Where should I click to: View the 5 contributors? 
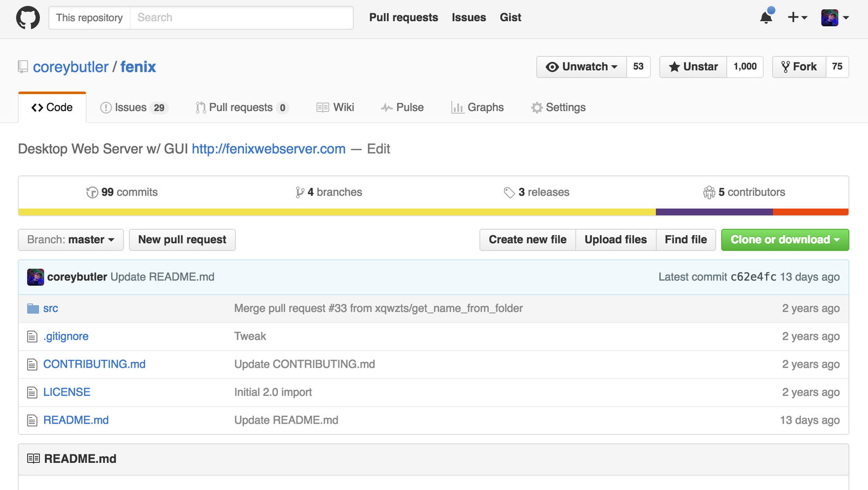click(744, 192)
